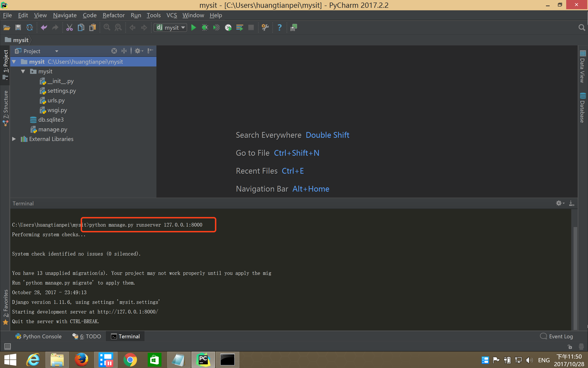Select the Terminal tool window tab
Viewport: 588px width, 368px height.
pos(125,336)
